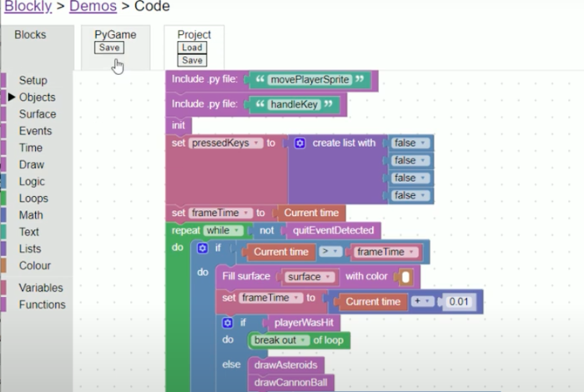Open the Events block category

pyautogui.click(x=35, y=131)
